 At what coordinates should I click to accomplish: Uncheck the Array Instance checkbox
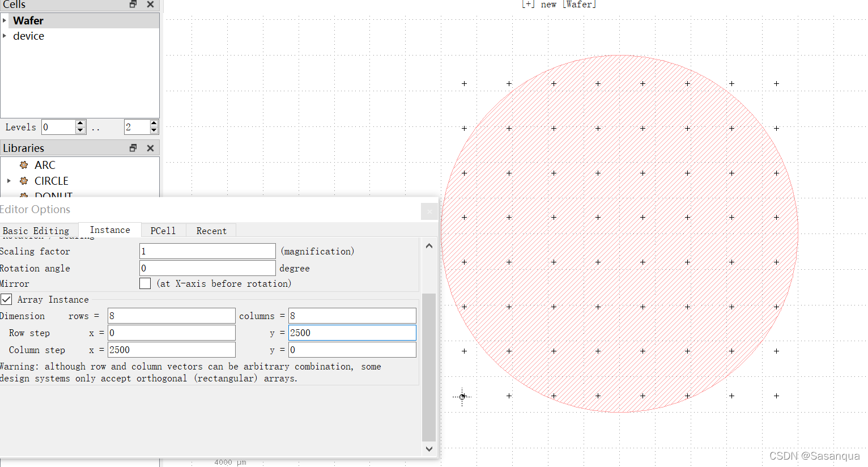click(6, 299)
